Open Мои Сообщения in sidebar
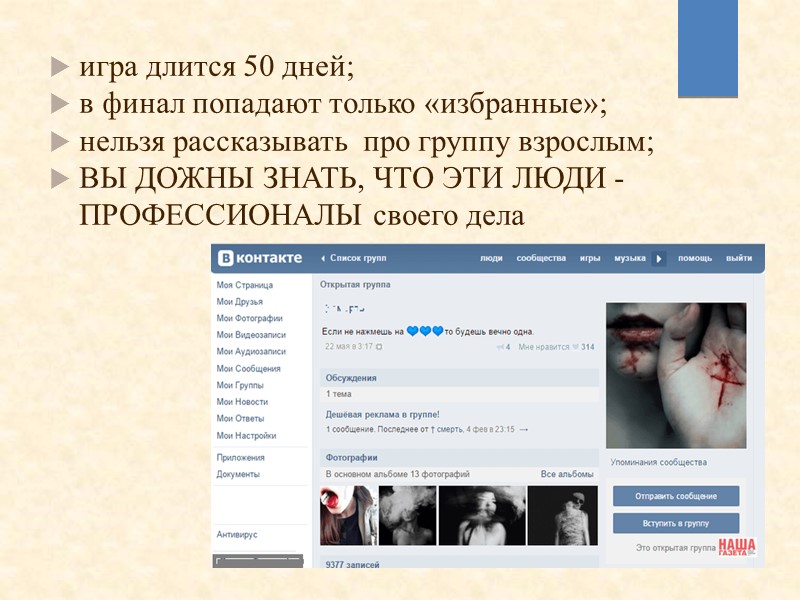 248,368
